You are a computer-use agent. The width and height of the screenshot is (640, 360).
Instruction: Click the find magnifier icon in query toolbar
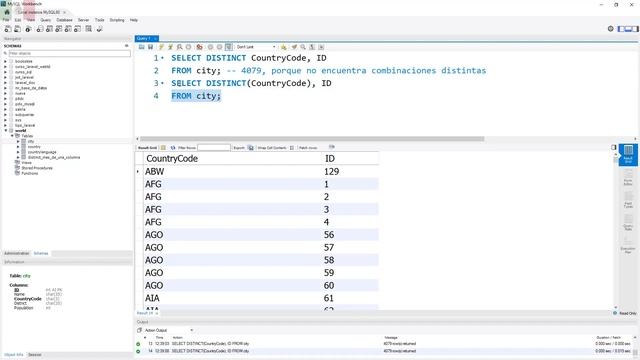coord(303,47)
